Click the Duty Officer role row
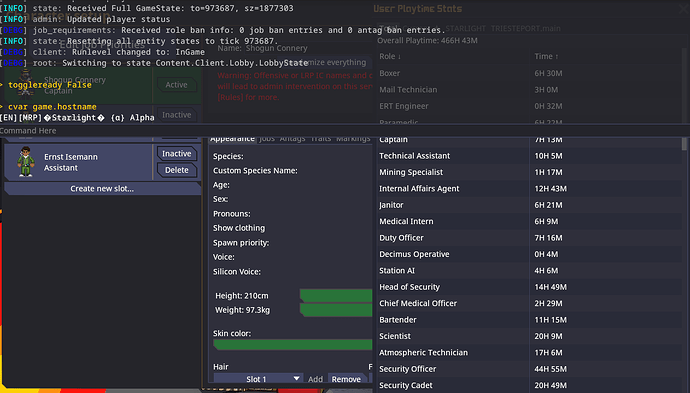The width and height of the screenshot is (690, 393). [x=530, y=238]
